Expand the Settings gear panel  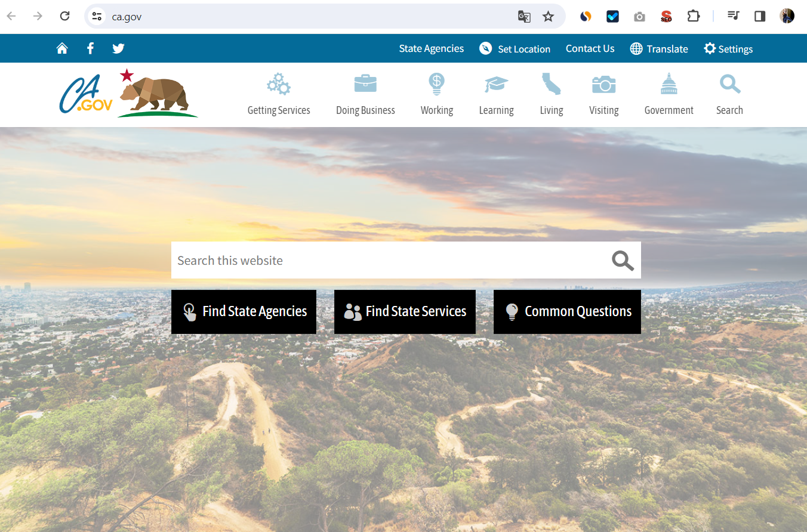click(728, 49)
